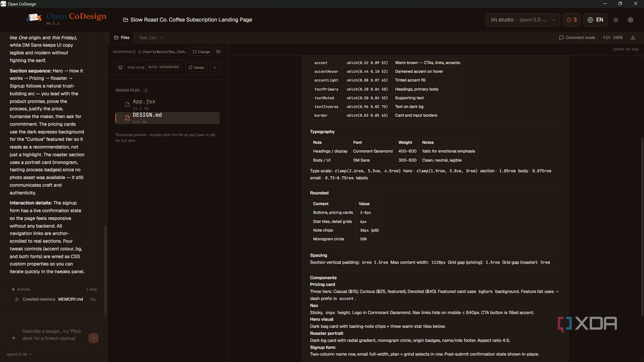Click the Hero visual subheading
The image size is (644, 362).
(x=322, y=319)
